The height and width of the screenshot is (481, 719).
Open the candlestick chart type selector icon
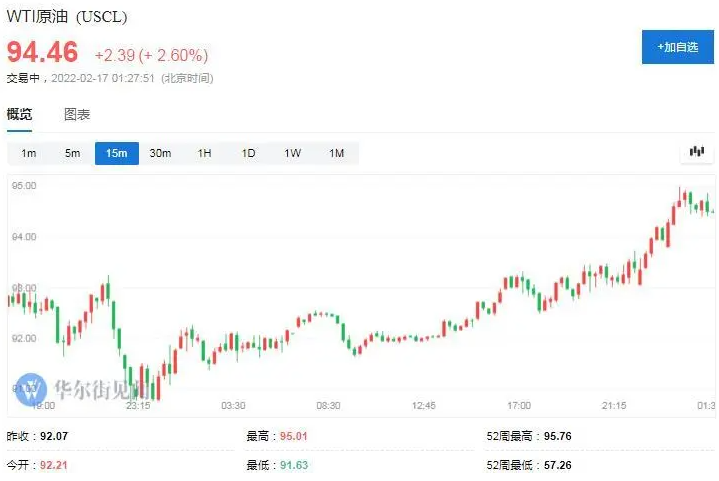pos(696,153)
